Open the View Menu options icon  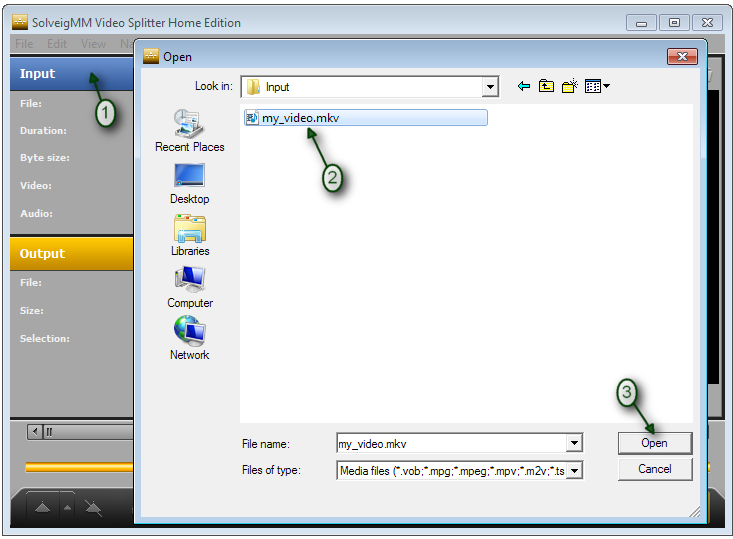click(x=597, y=86)
